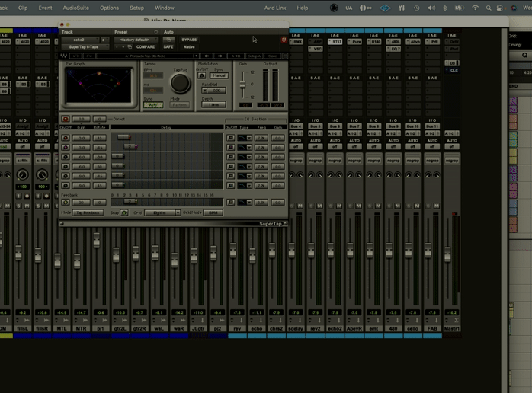Open the AudioSuite menu
This screenshot has width=532, height=393.
pos(75,8)
